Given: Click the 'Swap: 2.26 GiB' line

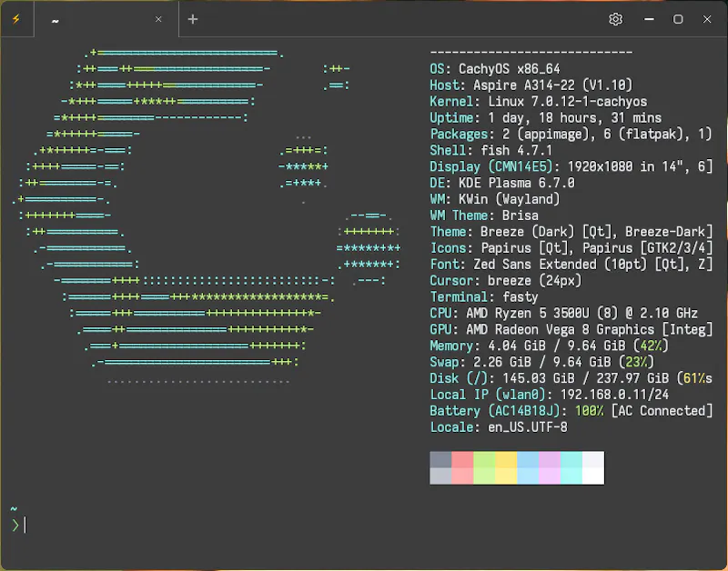Looking at the screenshot, I should tap(541, 362).
